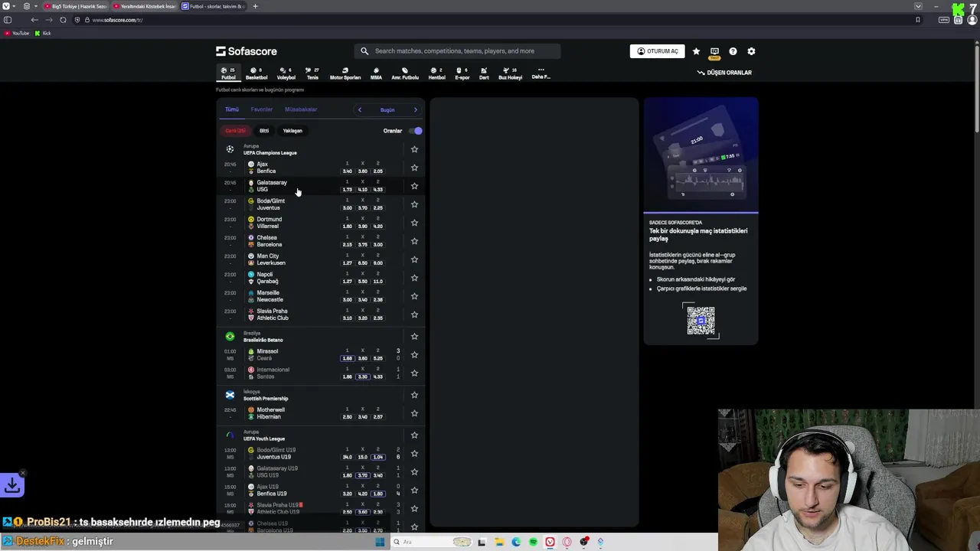This screenshot has height=551, width=980.
Task: Click the download arrow overlay icon
Action: coord(12,484)
